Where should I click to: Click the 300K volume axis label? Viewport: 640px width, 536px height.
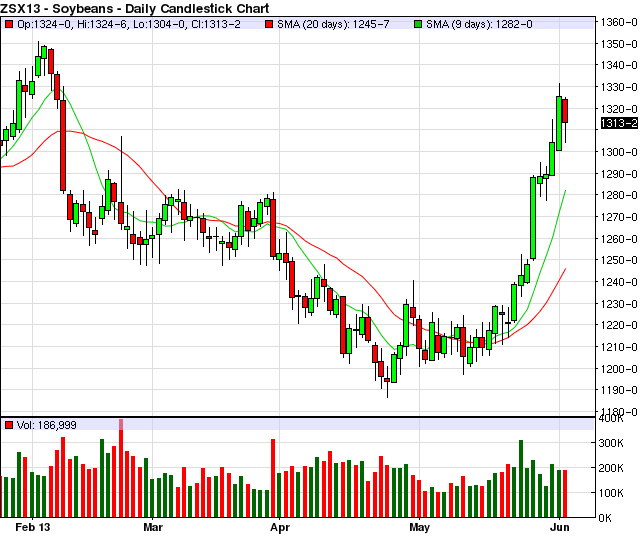(x=611, y=443)
